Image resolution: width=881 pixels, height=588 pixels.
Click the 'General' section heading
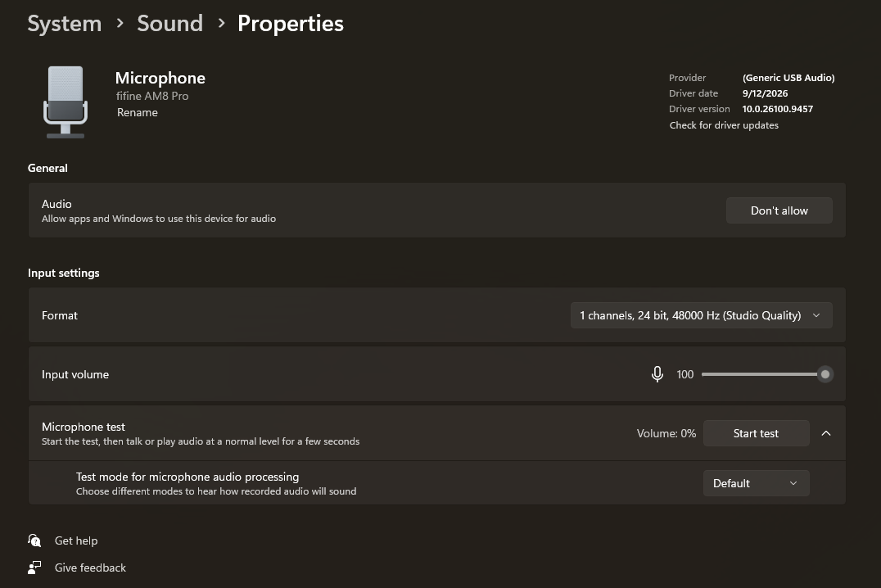47,168
